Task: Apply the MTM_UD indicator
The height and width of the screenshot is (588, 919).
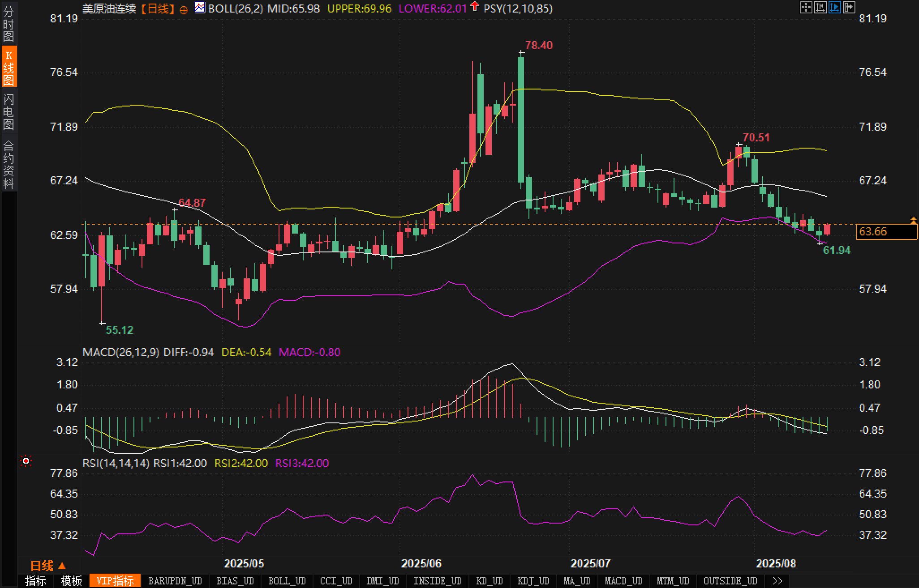Action: (x=673, y=581)
